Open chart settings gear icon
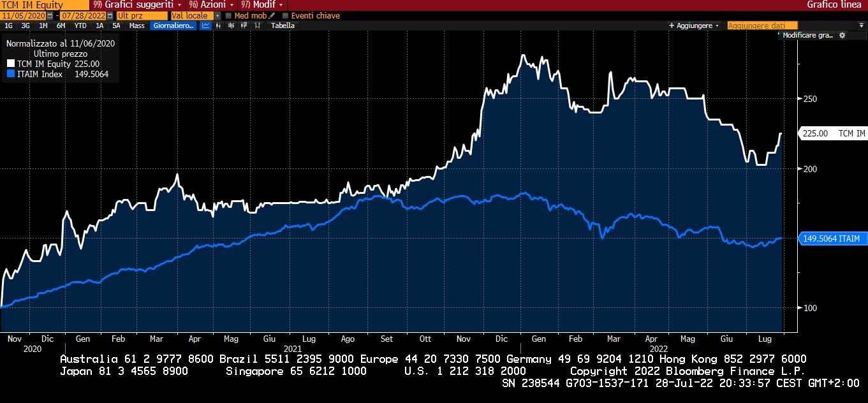Screen dimensions: 868x403 click(842, 35)
